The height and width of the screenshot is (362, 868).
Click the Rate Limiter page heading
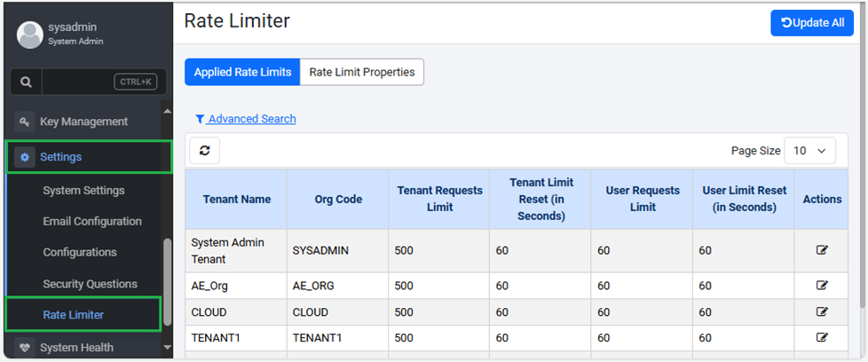(237, 20)
